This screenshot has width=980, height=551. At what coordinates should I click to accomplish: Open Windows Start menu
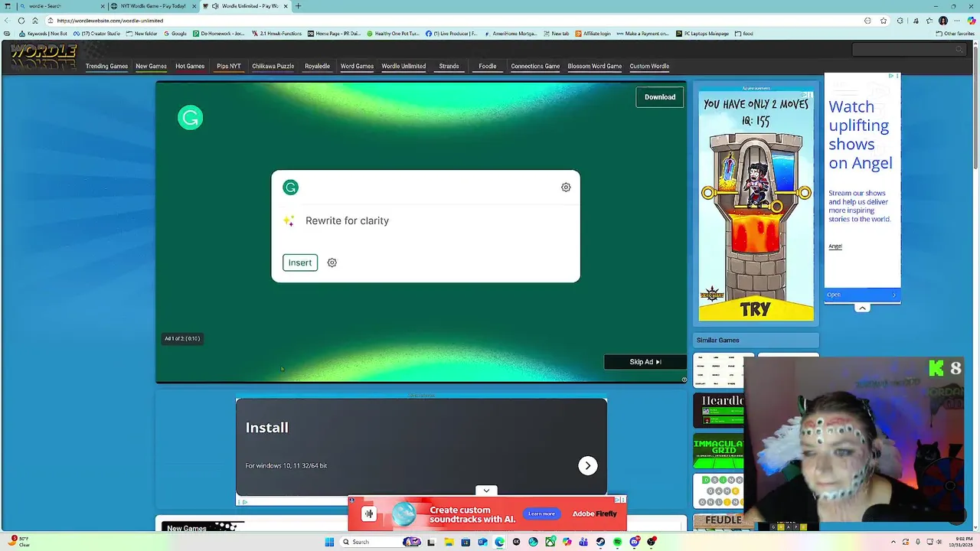[329, 542]
